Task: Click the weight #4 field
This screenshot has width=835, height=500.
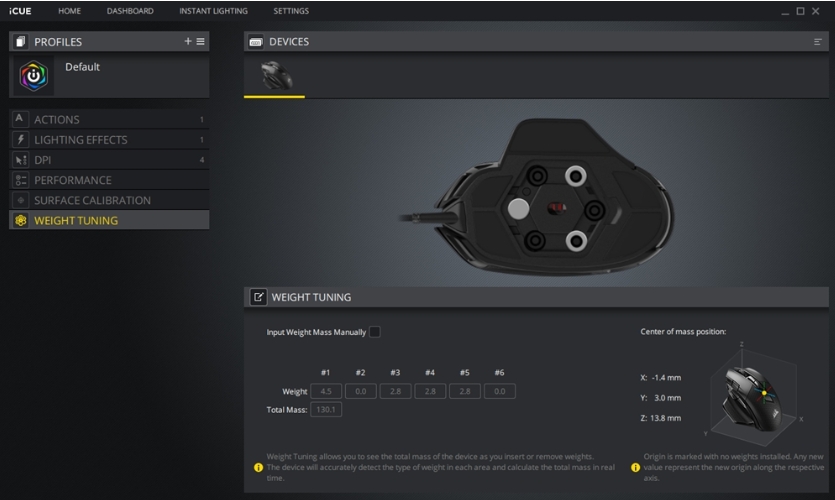Action: [x=430, y=391]
